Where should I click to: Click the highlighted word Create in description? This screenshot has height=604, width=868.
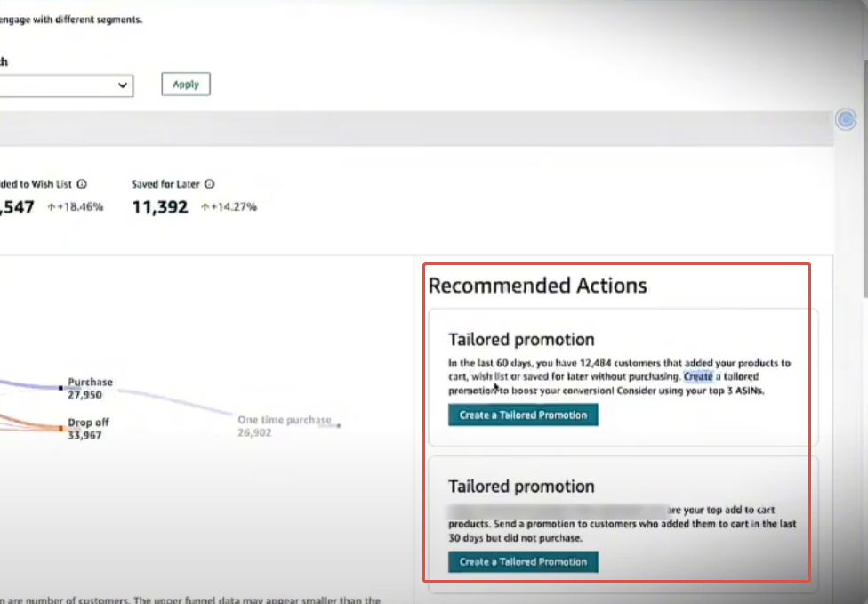[698, 376]
